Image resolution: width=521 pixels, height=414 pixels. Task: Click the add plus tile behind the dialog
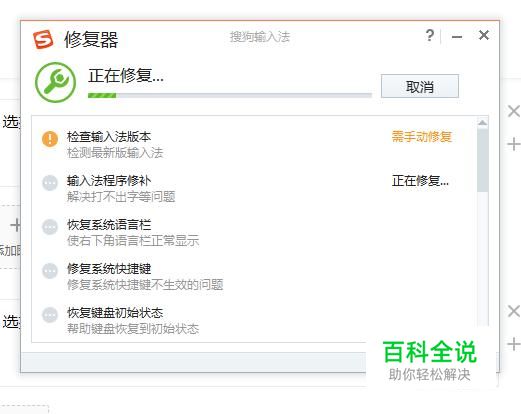coord(15,225)
